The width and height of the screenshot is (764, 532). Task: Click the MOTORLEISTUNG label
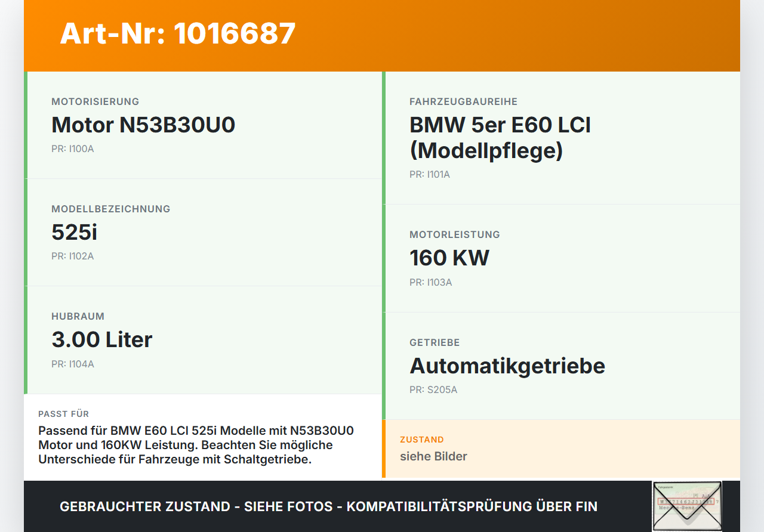click(455, 235)
